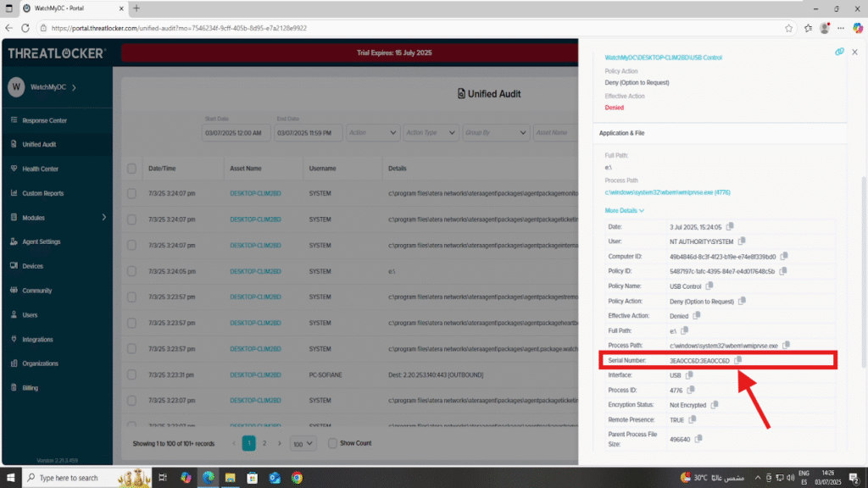Enable the Show Count checkbox
Image resolution: width=868 pixels, height=488 pixels.
tap(332, 443)
